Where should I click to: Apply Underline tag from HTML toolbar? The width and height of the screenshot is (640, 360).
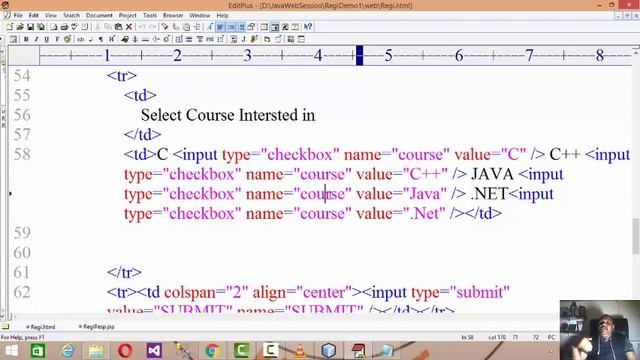coord(47,39)
